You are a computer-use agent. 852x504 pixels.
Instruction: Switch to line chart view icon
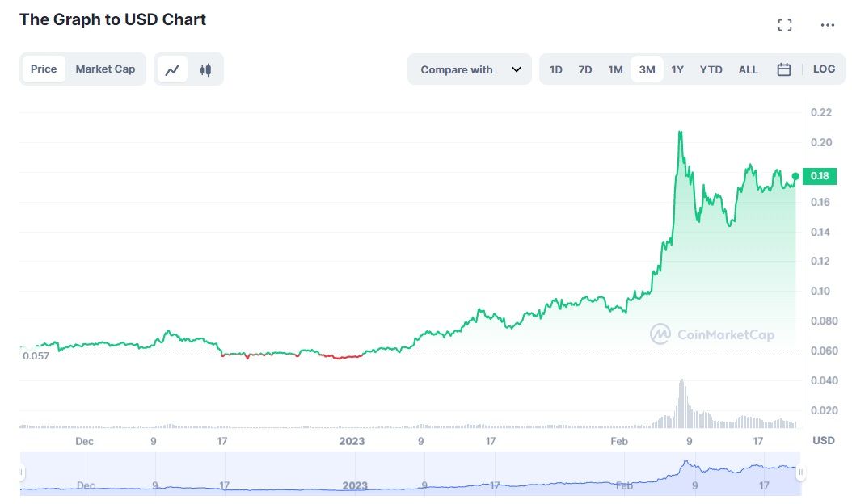coord(172,69)
